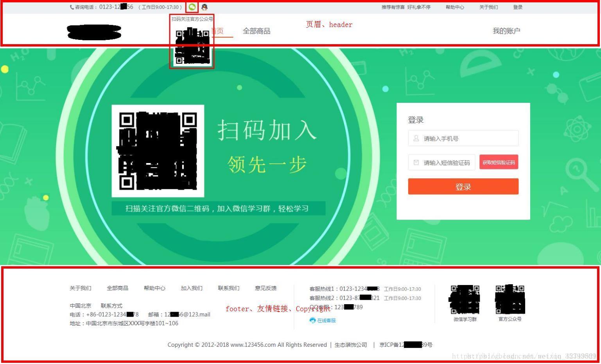Click the 生态装饰公司 text in footer
The width and height of the screenshot is (601, 364).
pyautogui.click(x=351, y=345)
